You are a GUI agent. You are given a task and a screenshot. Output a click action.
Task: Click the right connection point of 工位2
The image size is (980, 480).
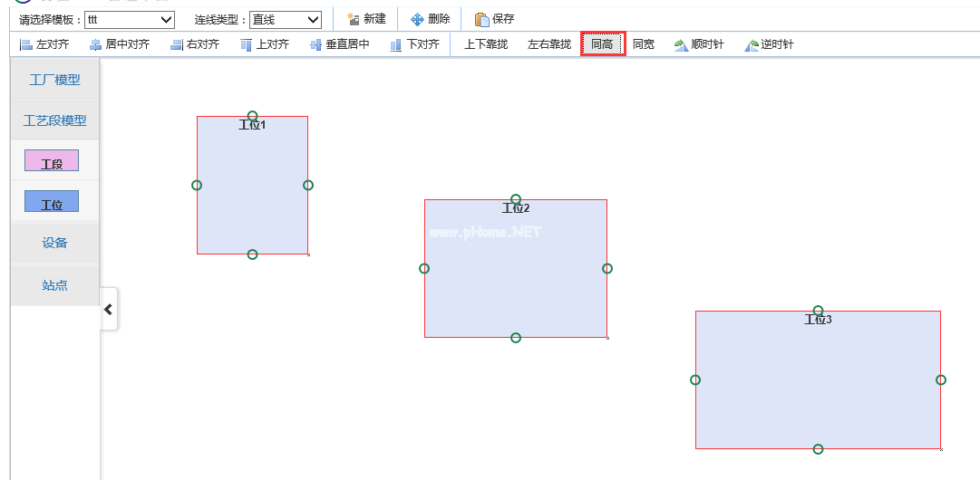click(607, 268)
